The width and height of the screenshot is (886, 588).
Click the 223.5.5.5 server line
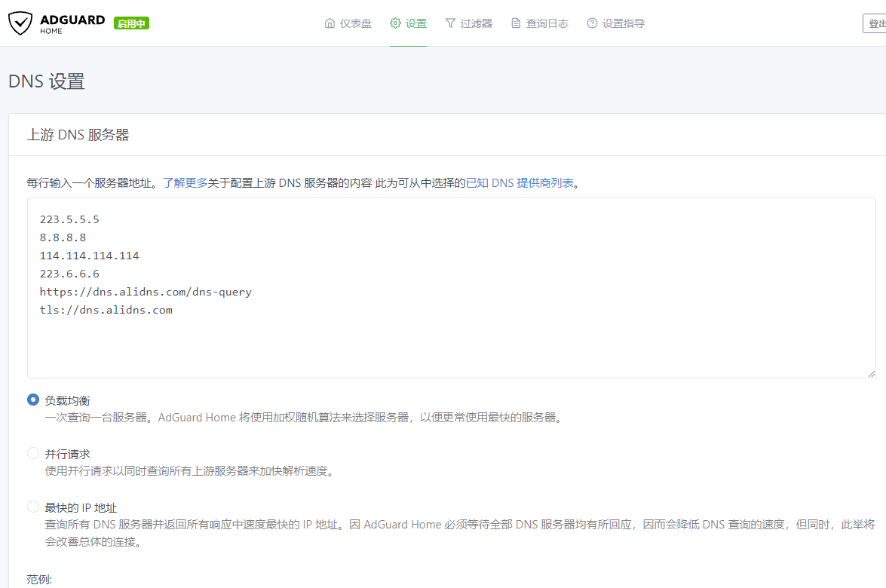pyautogui.click(x=69, y=219)
